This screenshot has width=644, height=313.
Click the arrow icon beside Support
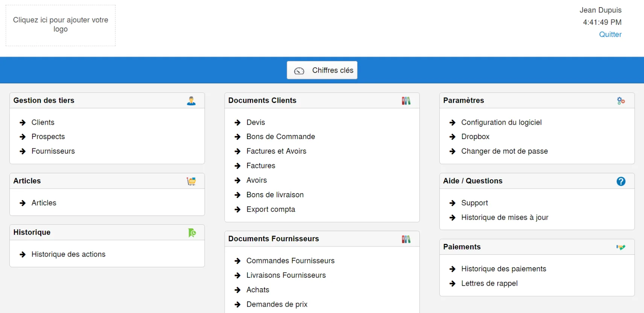pos(453,203)
